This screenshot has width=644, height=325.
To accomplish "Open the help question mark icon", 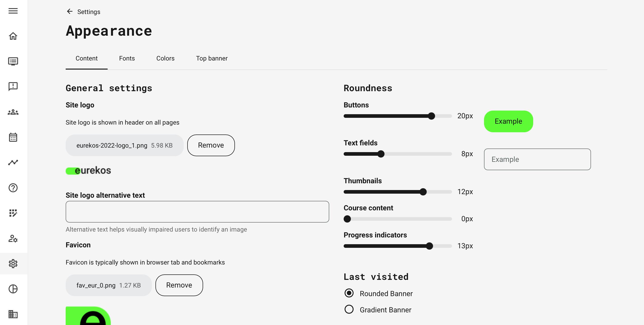I will click(13, 188).
